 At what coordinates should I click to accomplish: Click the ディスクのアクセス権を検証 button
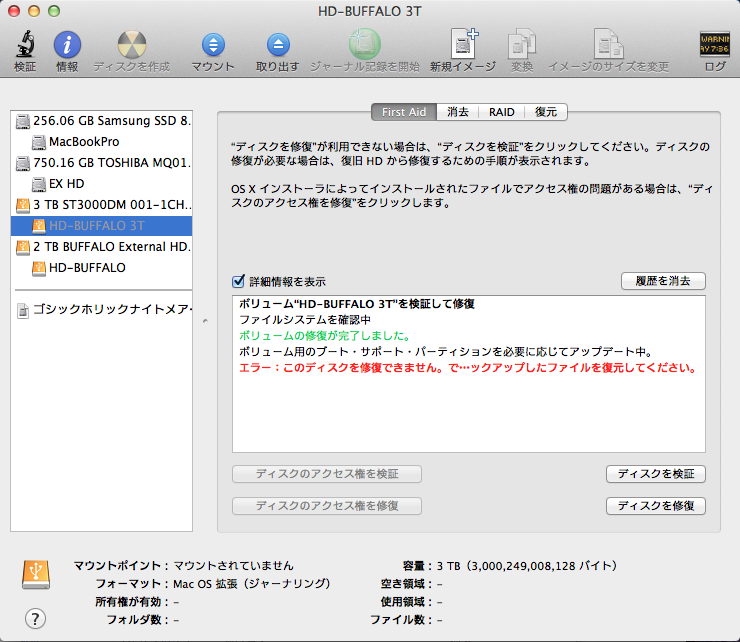pos(327,474)
